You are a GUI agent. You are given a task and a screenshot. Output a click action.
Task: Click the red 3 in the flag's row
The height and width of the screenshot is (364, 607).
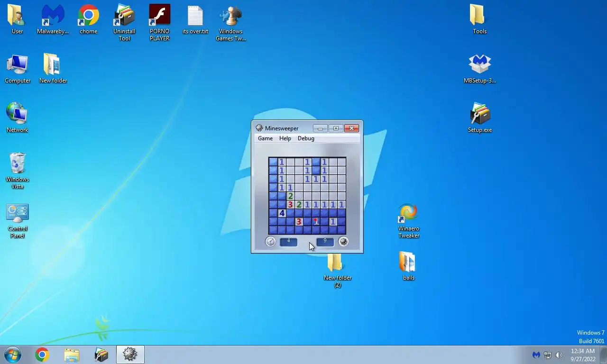[x=299, y=221]
